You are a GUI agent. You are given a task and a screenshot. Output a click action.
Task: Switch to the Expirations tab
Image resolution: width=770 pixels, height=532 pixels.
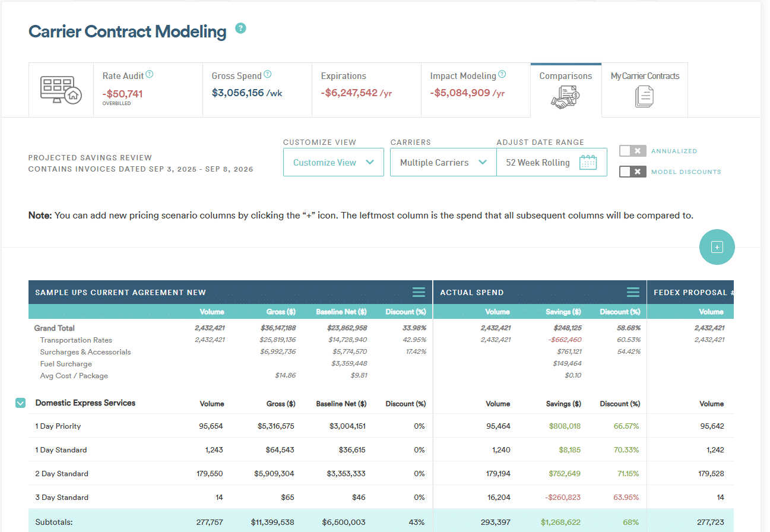(x=366, y=90)
